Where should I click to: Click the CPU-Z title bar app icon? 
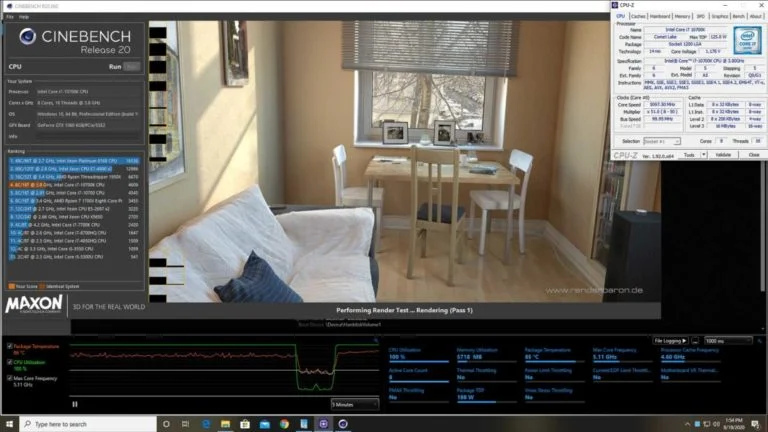615,5
